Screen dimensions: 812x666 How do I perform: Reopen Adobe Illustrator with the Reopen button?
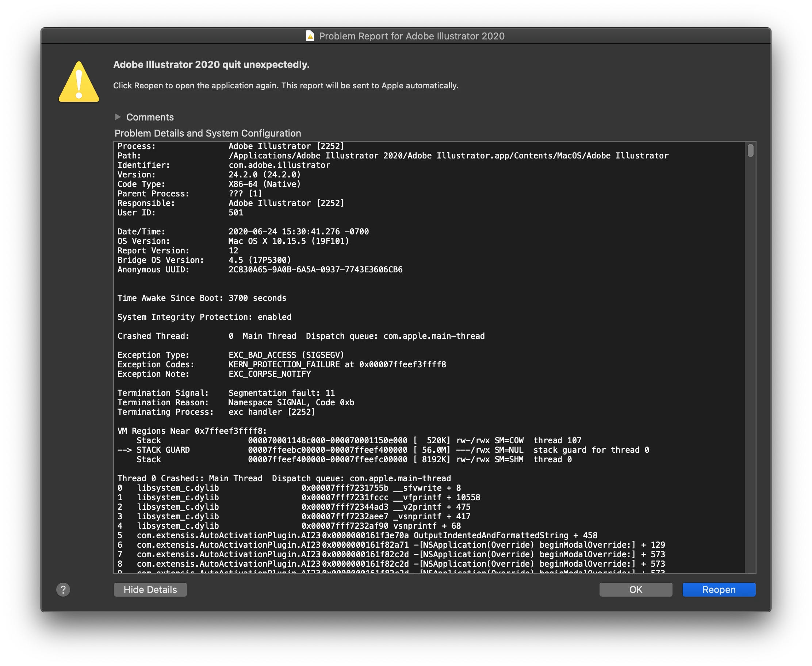coord(719,590)
